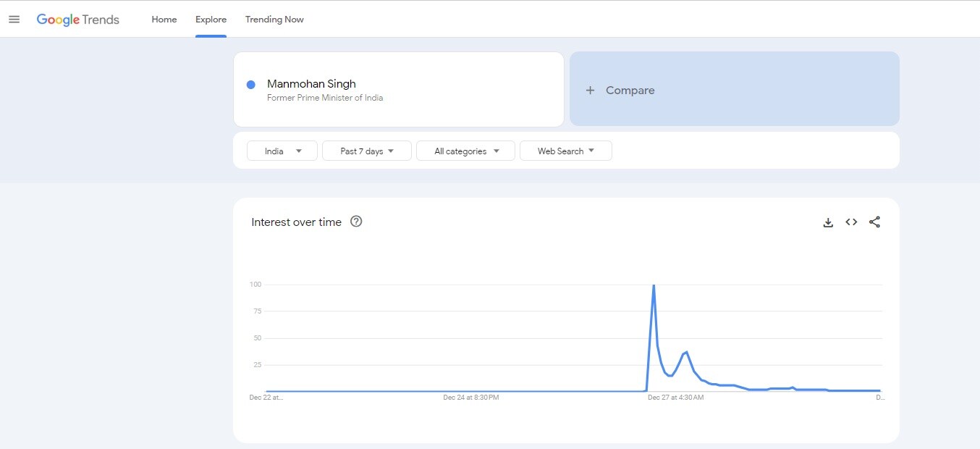Click the Dec 24 at 8:30 PM label
Image resolution: width=980 pixels, height=449 pixels.
471,397
